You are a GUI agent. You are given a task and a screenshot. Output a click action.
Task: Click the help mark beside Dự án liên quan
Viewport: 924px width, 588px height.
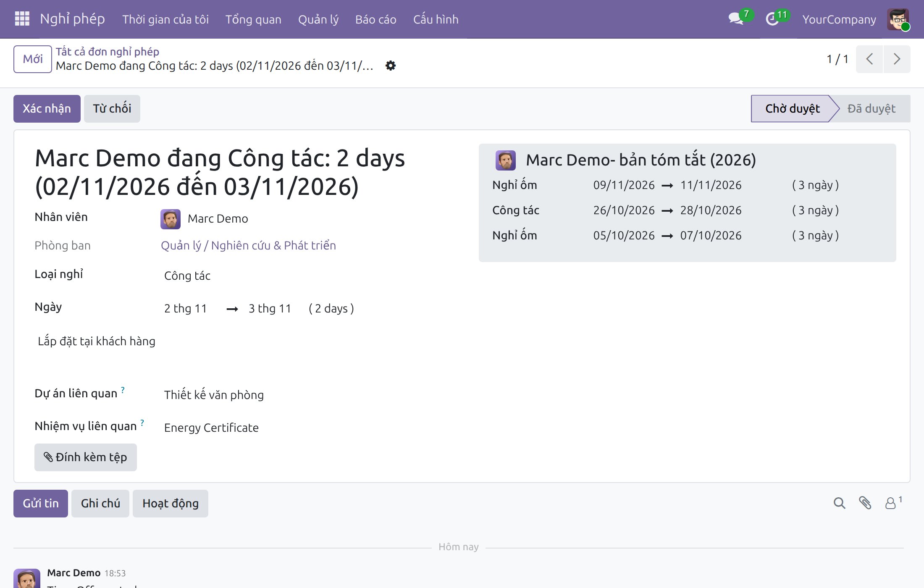(x=123, y=390)
